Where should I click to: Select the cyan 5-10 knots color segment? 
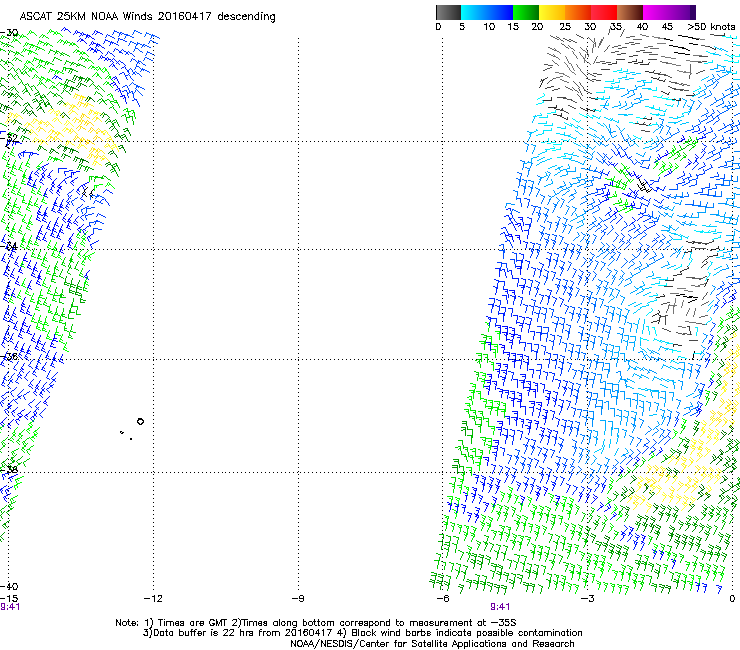[x=474, y=12]
